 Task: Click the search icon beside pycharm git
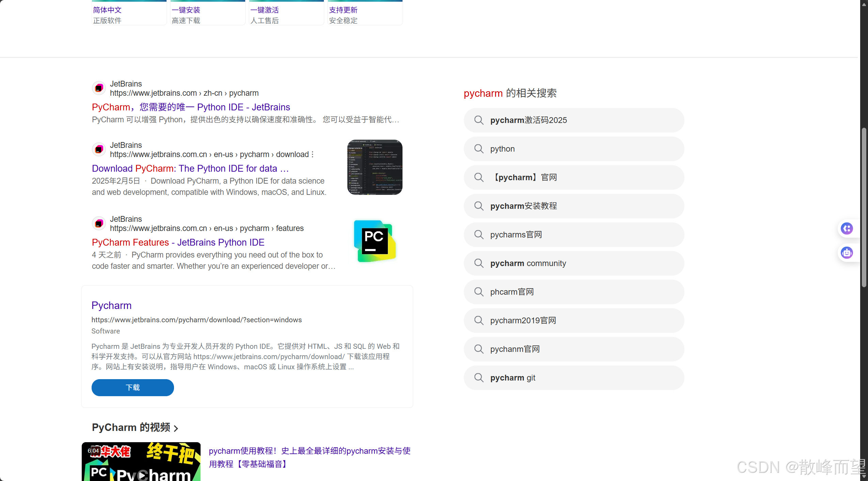pos(479,378)
